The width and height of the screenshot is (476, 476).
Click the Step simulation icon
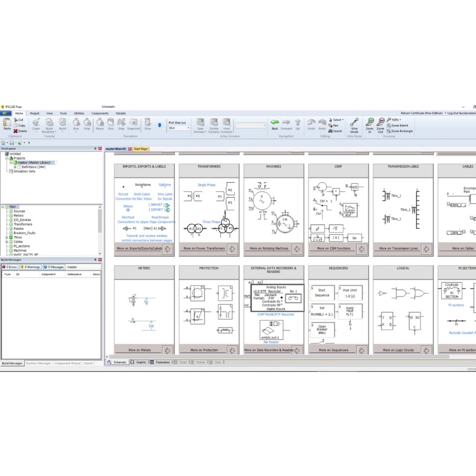click(121, 122)
